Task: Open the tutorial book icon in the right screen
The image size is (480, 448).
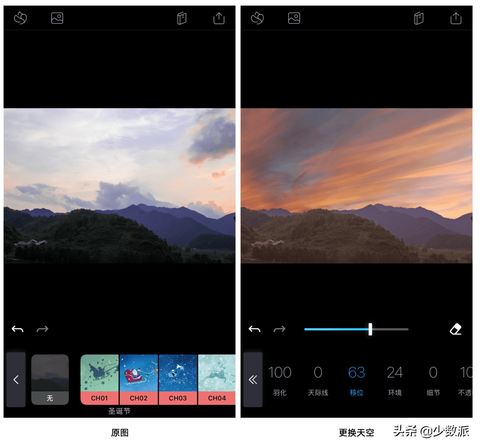Action: pyautogui.click(x=419, y=18)
